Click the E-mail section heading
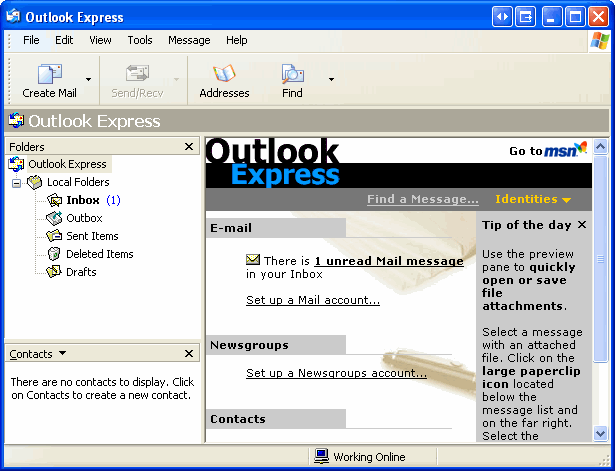Screen dimensions: 616x472 (x=231, y=228)
